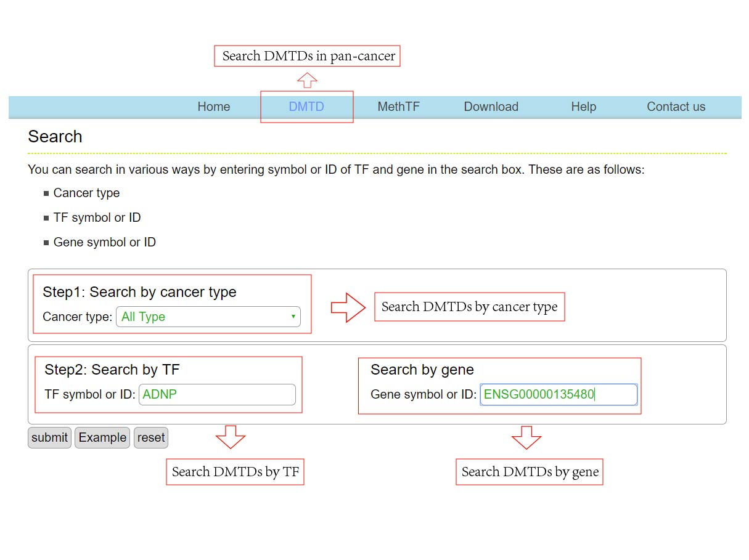Expand the Cancer type dropdown
The width and height of the screenshot is (749, 560).
(x=208, y=317)
